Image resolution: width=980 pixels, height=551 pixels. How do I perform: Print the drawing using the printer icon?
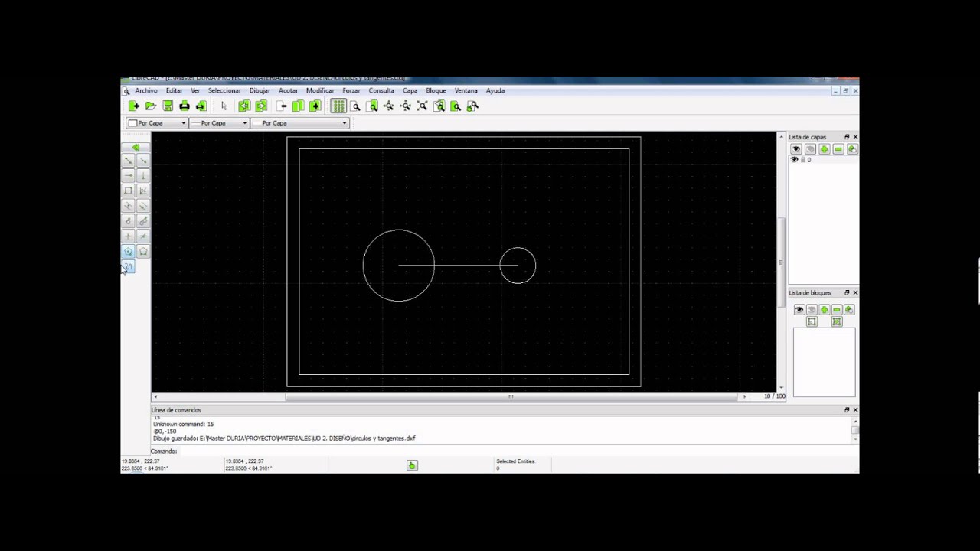185,106
